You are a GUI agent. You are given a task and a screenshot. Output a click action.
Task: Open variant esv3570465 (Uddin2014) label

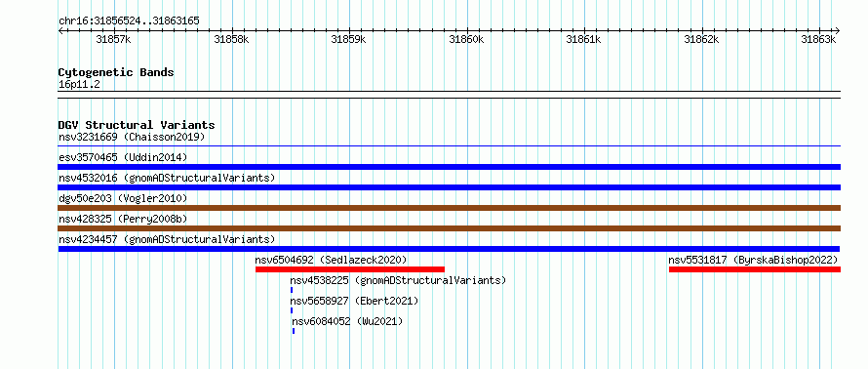[x=123, y=157]
